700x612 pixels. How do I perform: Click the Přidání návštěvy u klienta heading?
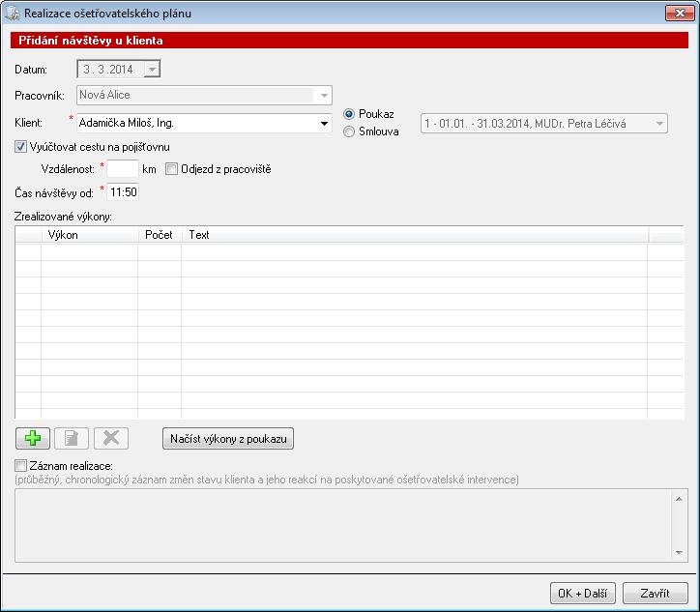pos(91,41)
